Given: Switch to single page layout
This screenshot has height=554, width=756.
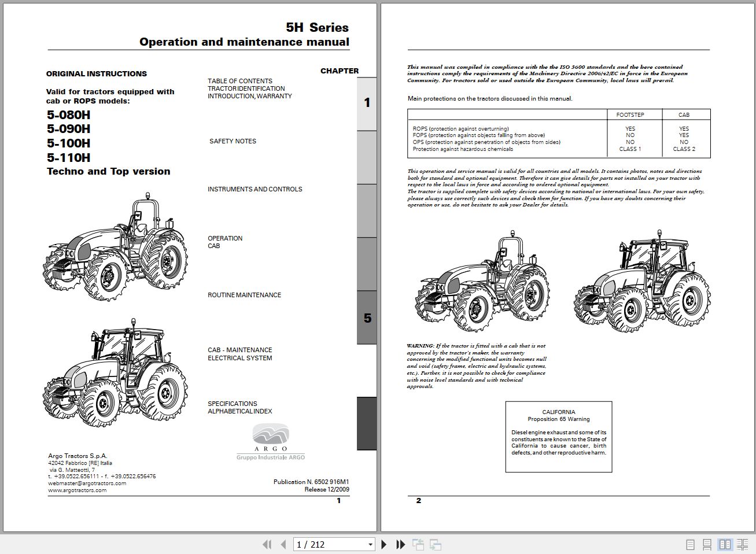Looking at the screenshot, I should (690, 544).
